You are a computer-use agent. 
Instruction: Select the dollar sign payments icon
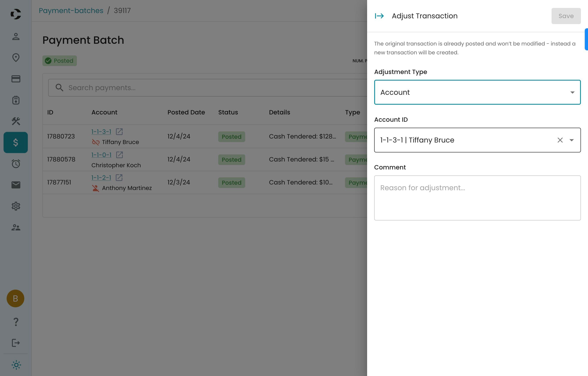coord(16,142)
